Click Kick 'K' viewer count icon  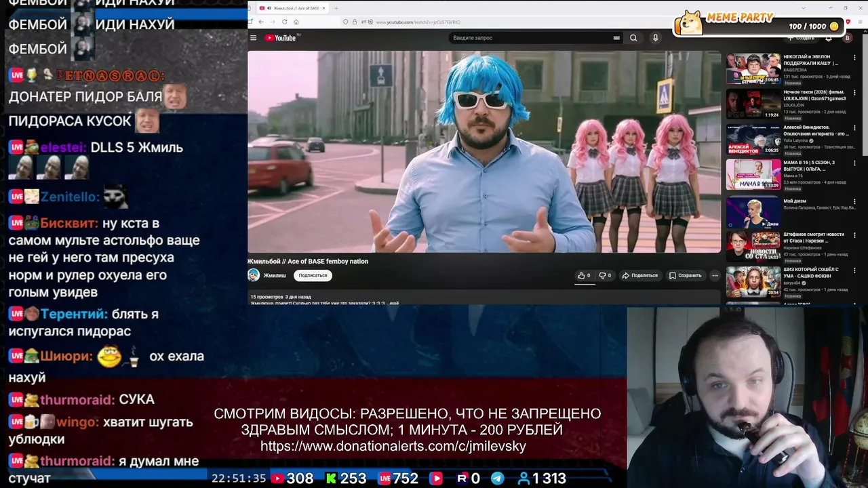pyautogui.click(x=331, y=479)
